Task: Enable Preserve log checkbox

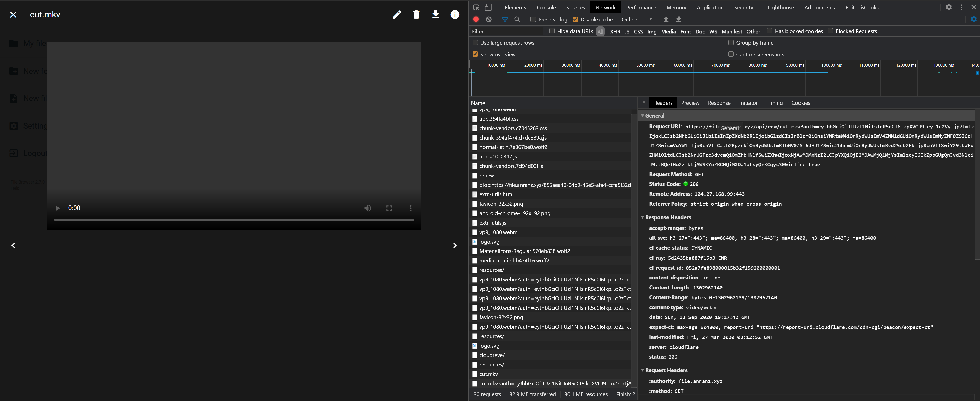Action: pyautogui.click(x=533, y=19)
